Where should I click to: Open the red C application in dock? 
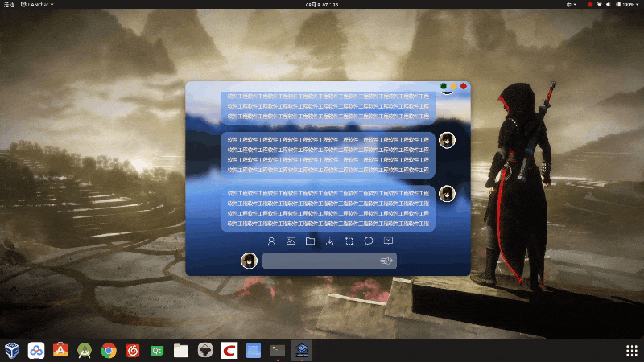click(229, 351)
